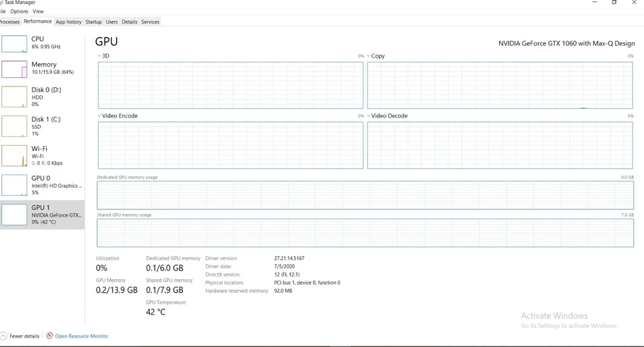Switch to the Startup tab
644x347 pixels.
[93, 22]
